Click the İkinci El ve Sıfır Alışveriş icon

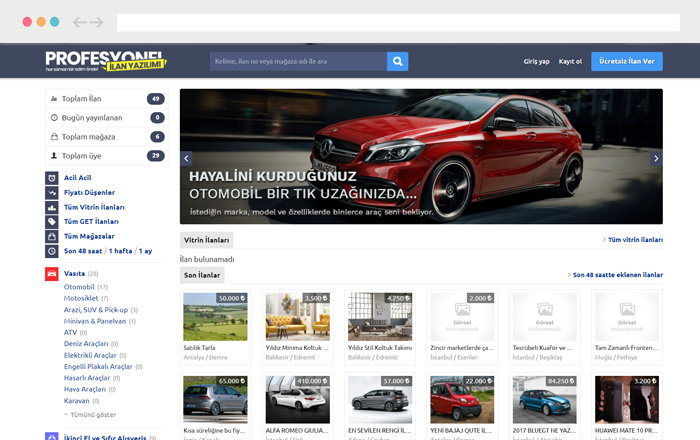click(x=52, y=436)
